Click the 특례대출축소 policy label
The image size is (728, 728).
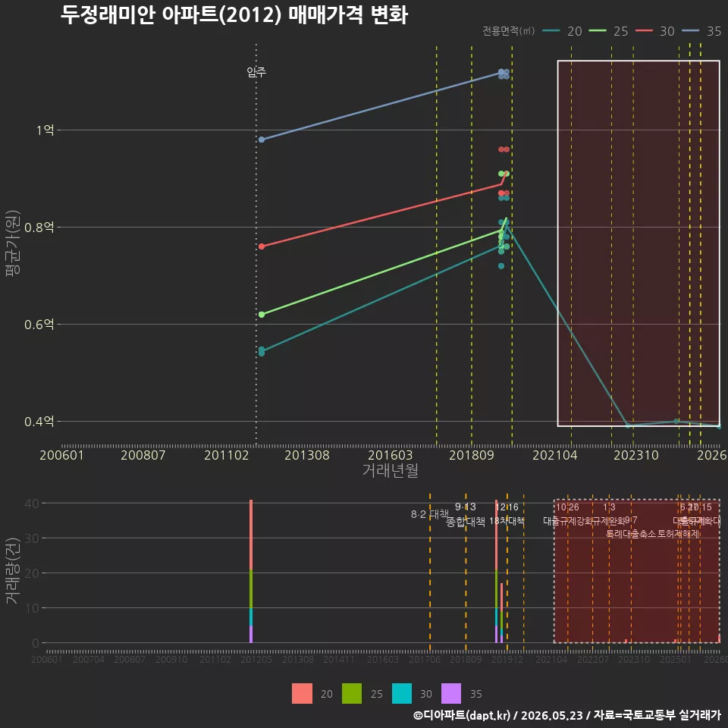[632, 534]
